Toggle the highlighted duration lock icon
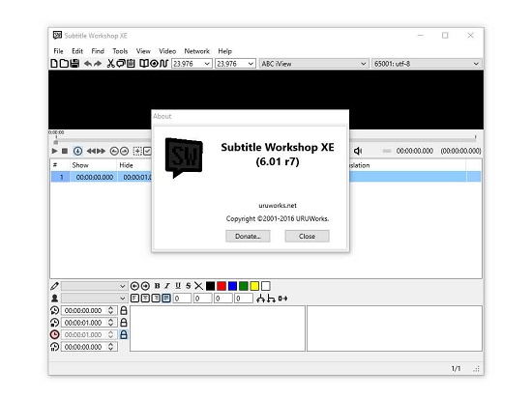This screenshot has height=399, width=532. click(124, 334)
